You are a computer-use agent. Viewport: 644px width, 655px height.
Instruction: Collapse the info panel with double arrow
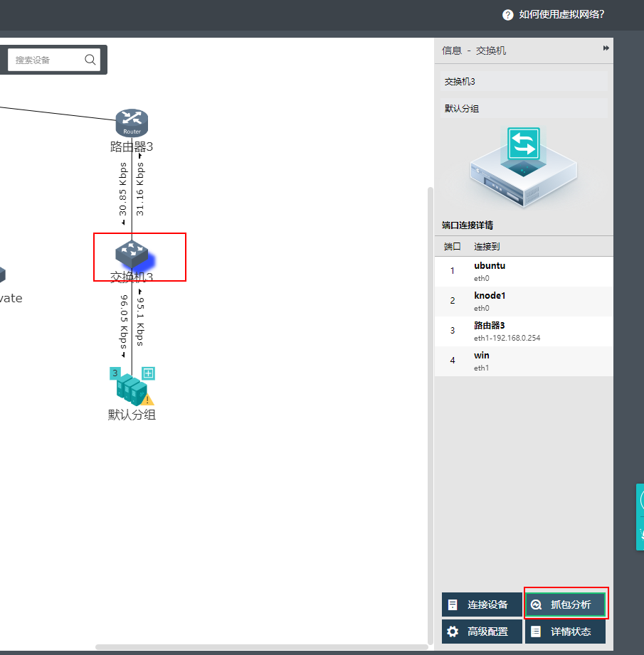point(606,48)
